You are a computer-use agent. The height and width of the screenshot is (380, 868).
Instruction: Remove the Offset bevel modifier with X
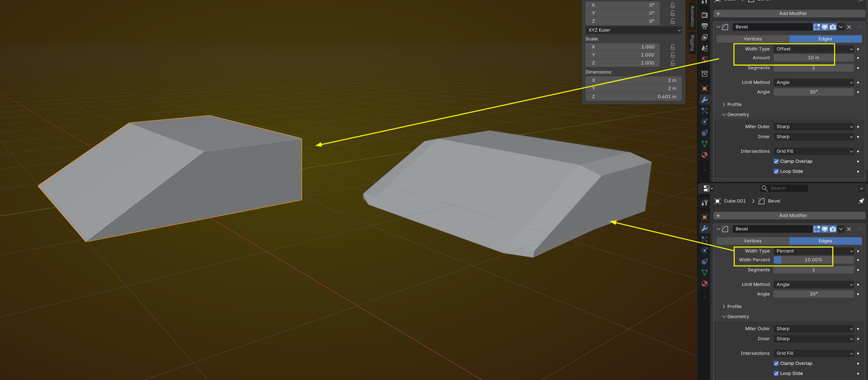coord(849,27)
